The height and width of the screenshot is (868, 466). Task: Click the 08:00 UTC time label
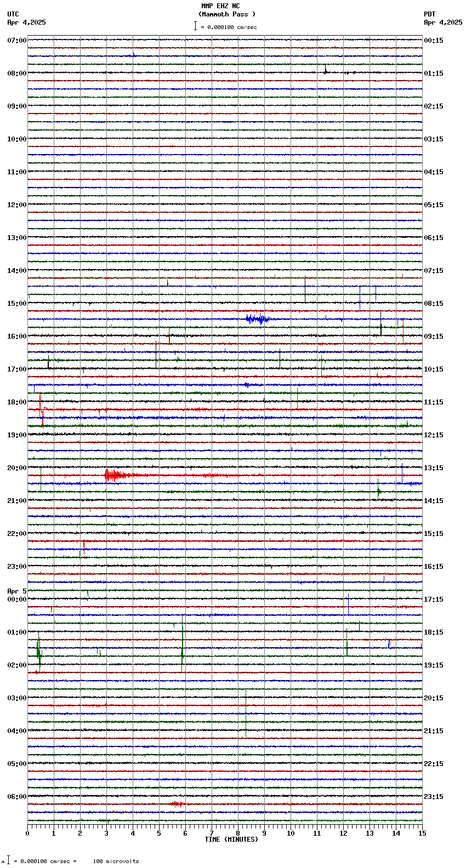[x=16, y=73]
